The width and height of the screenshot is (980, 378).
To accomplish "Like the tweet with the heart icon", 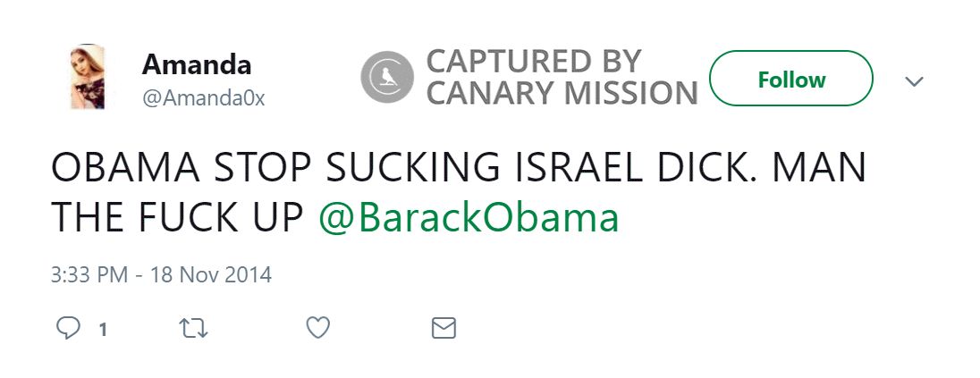I will pos(318,329).
